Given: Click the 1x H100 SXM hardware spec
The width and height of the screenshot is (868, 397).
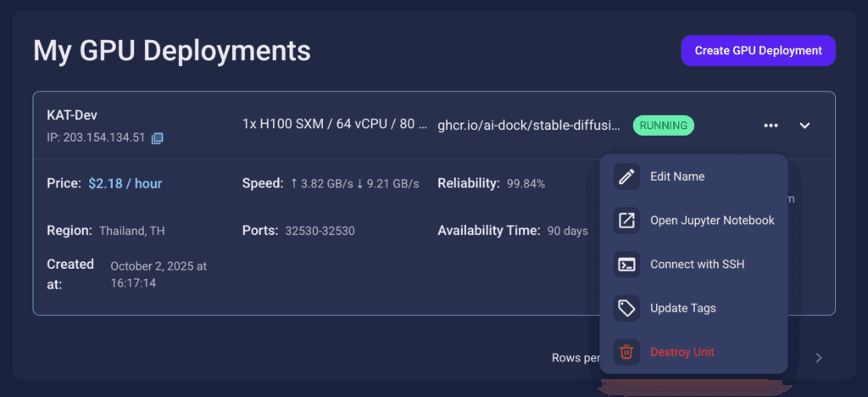Looking at the screenshot, I should coord(334,125).
